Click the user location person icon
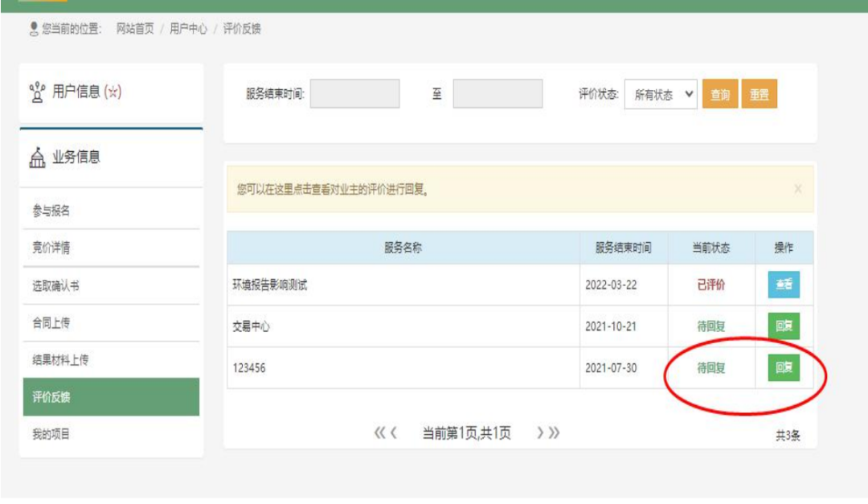Image resolution: width=868 pixels, height=504 pixels. pos(34,29)
